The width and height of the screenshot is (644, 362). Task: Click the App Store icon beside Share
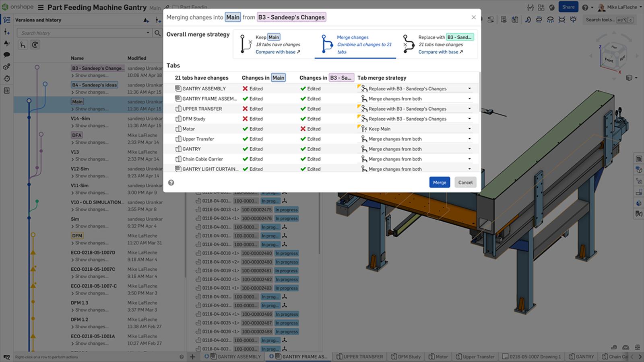pos(541,7)
